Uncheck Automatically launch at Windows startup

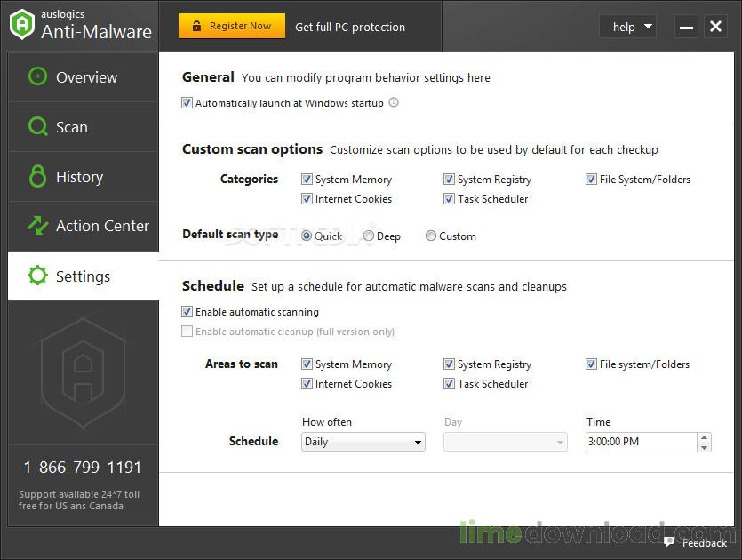187,103
